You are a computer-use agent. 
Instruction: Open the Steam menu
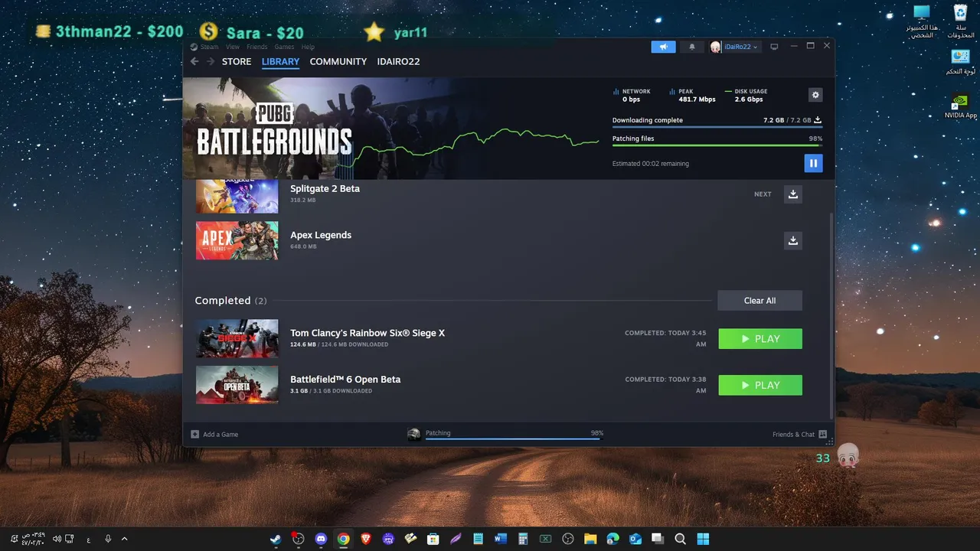coord(209,47)
